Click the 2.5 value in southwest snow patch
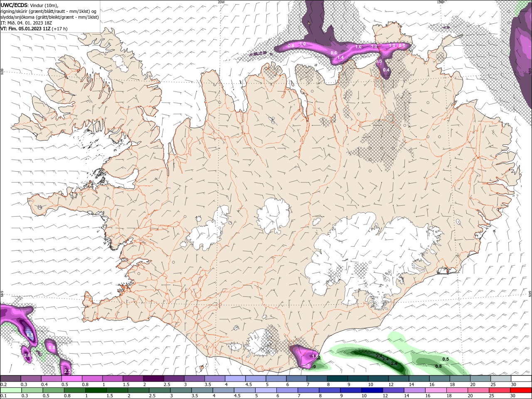 67,371
